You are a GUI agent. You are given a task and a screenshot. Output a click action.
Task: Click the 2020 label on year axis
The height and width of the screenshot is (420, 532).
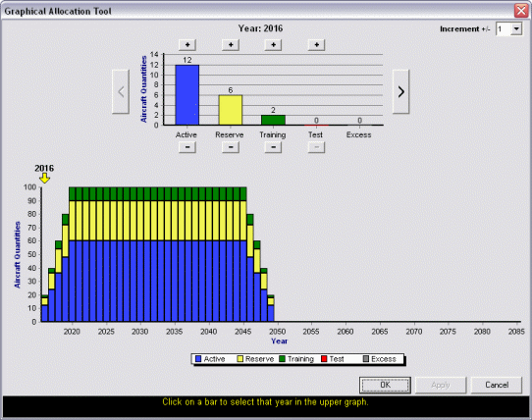[72, 332]
